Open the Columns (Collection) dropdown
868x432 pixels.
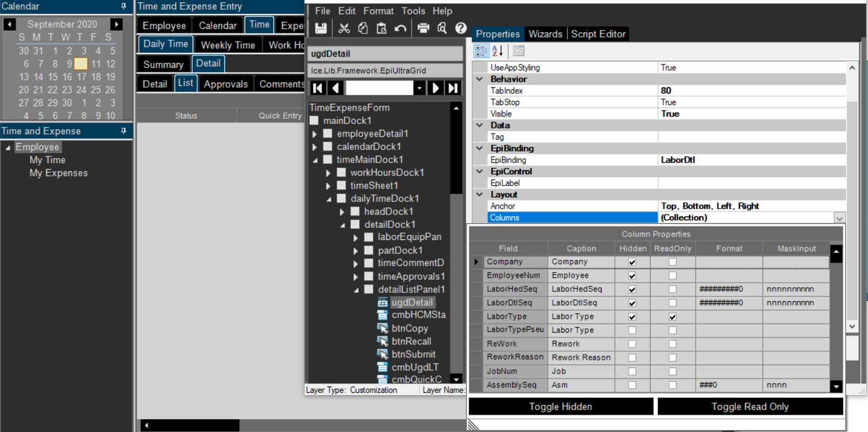(x=841, y=217)
